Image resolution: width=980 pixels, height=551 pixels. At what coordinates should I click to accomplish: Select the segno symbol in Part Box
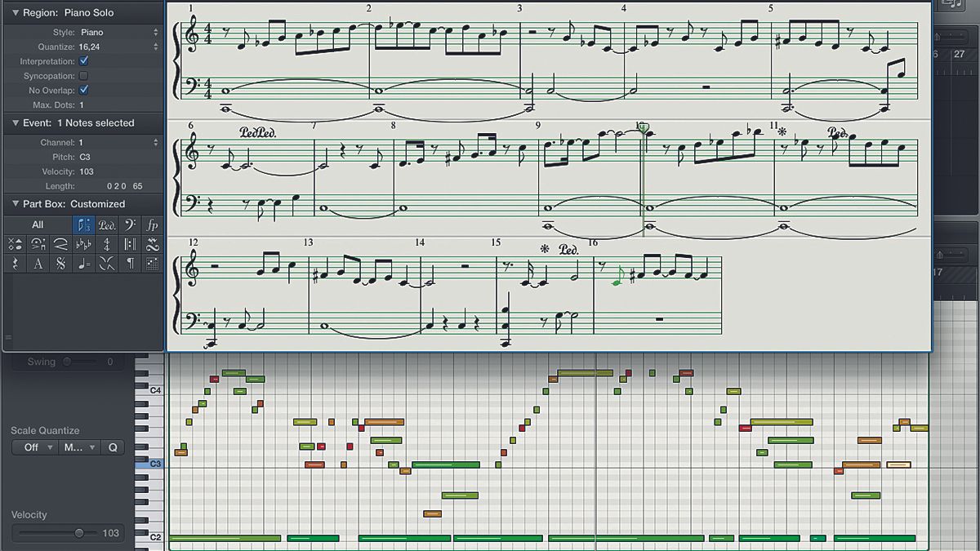coord(60,263)
